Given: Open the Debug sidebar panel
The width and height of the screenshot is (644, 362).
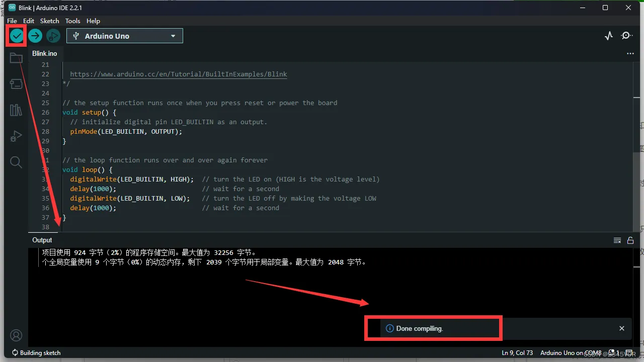Looking at the screenshot, I should click(x=16, y=136).
